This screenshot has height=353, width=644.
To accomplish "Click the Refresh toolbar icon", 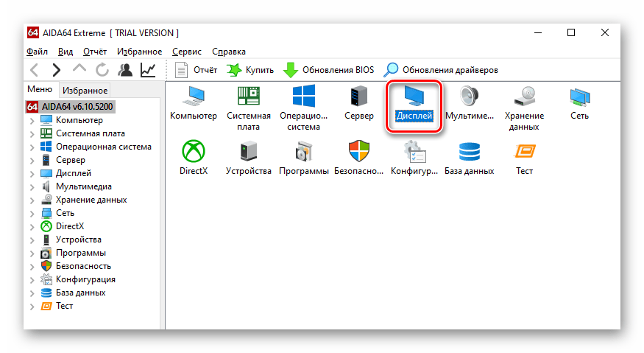I will (x=102, y=70).
